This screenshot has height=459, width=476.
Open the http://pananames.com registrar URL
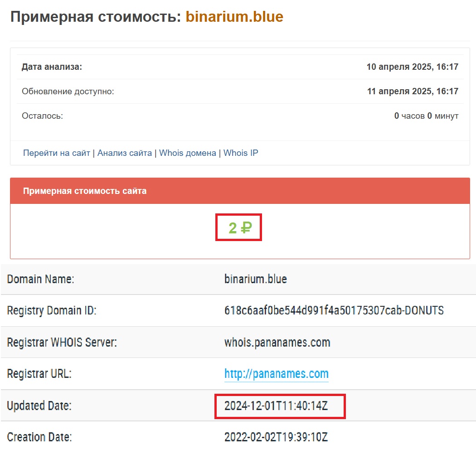[x=276, y=374]
